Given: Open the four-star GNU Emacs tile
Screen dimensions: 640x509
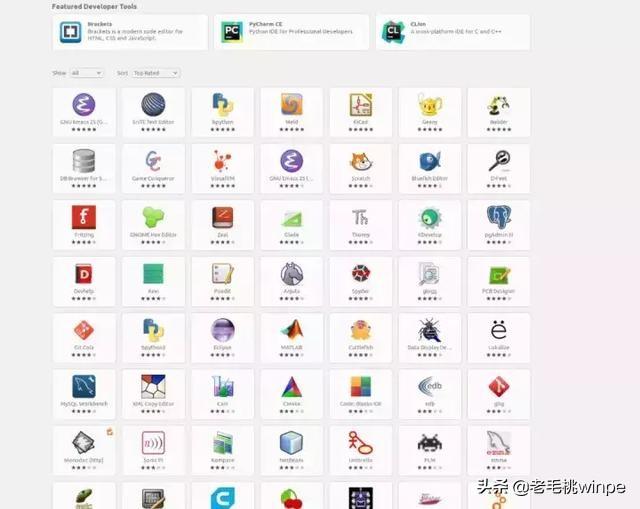Looking at the screenshot, I should (x=291, y=168).
